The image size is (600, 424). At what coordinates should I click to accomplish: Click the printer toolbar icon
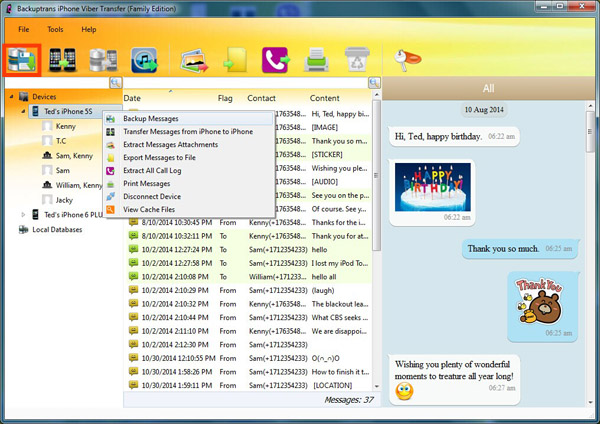click(x=318, y=60)
